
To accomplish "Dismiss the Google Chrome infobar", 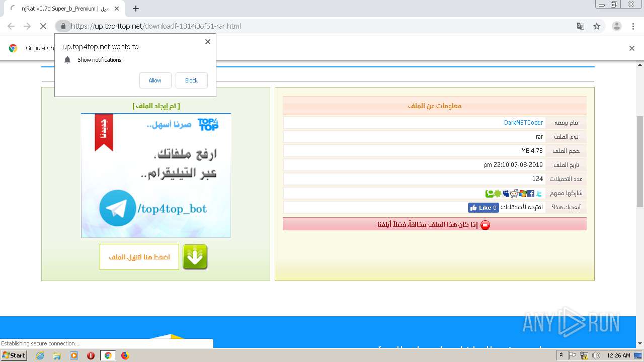I will [x=632, y=48].
